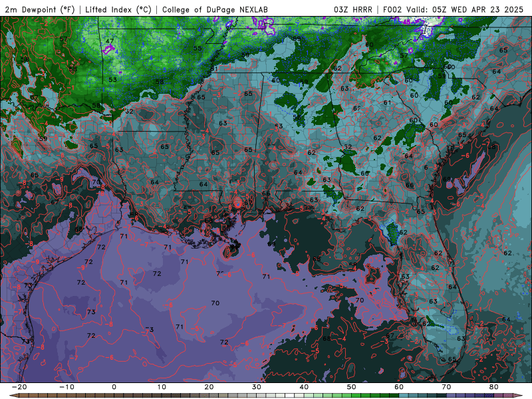Click the "Lifted Index (°C)" title text
Image resolution: width=532 pixels, height=399 pixels.
[118, 9]
